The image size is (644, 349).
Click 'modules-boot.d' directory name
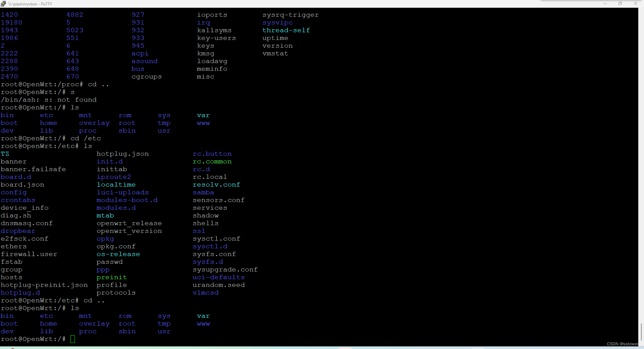coord(127,200)
